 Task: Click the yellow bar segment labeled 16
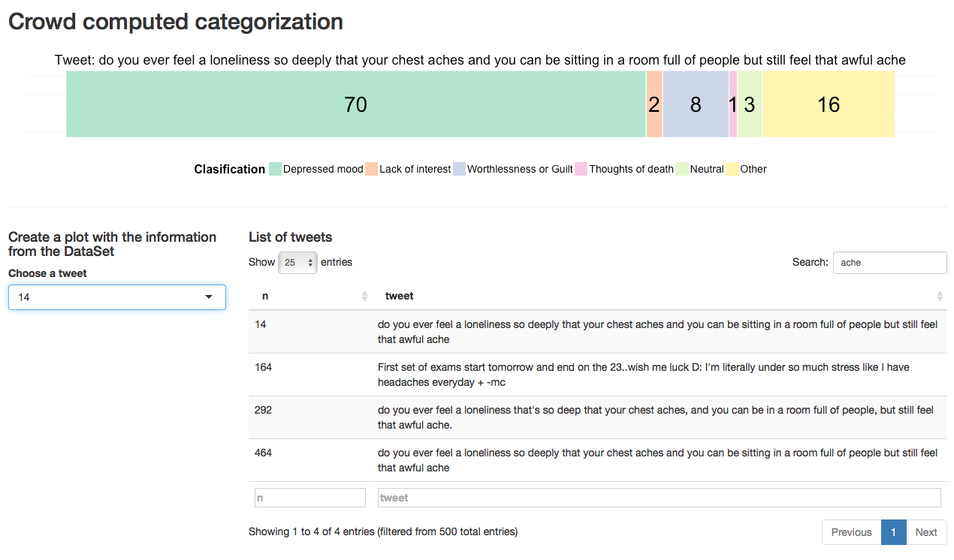(828, 104)
